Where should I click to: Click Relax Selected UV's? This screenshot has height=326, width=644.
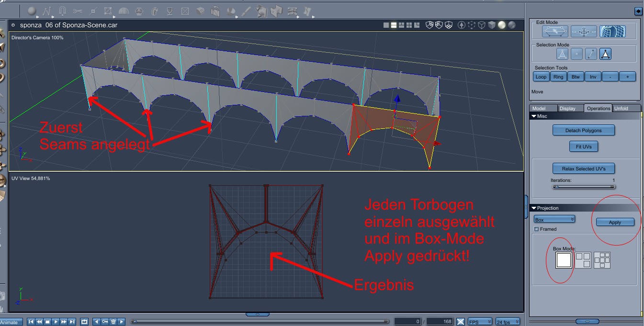[x=583, y=169]
